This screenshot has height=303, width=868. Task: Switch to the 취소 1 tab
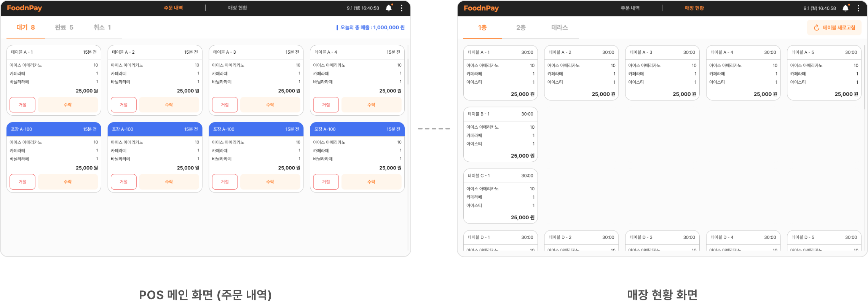(102, 27)
